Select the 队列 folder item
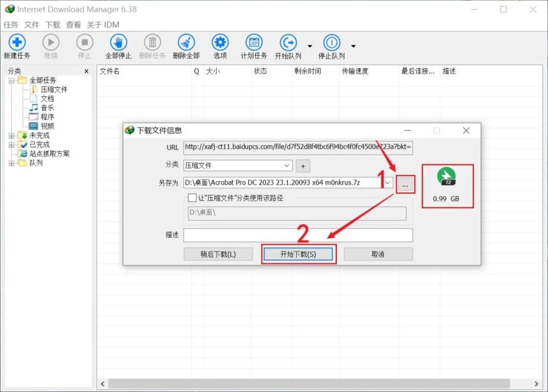Viewport: 548px width, 392px height. click(36, 163)
